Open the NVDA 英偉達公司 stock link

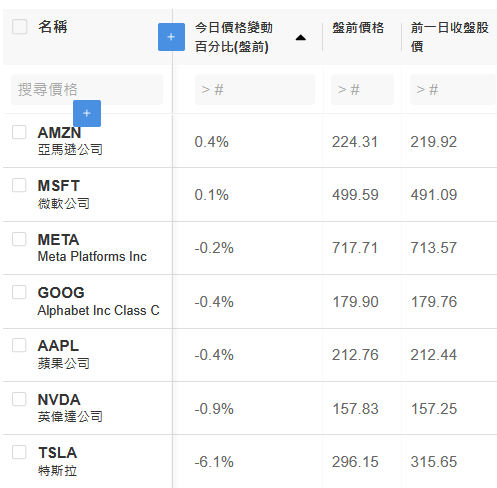coord(70,408)
